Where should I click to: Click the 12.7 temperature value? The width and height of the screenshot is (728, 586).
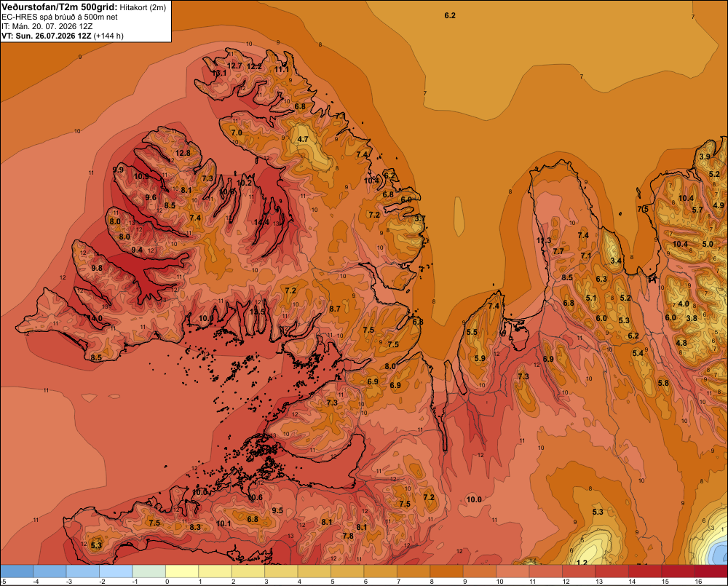[x=234, y=66]
